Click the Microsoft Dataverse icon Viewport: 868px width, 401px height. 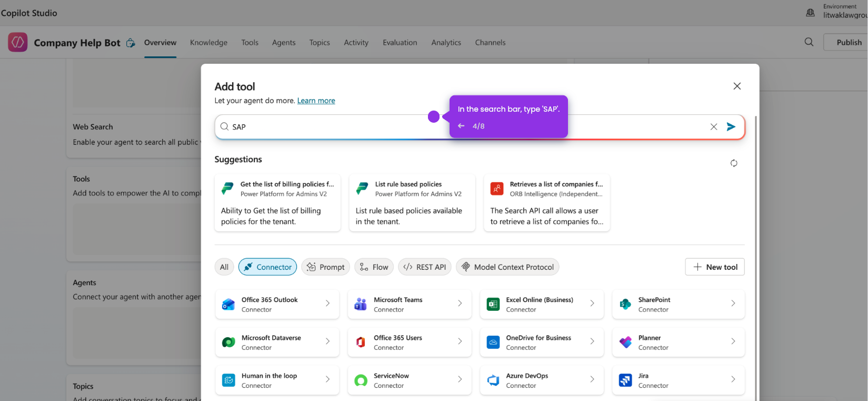pos(228,342)
